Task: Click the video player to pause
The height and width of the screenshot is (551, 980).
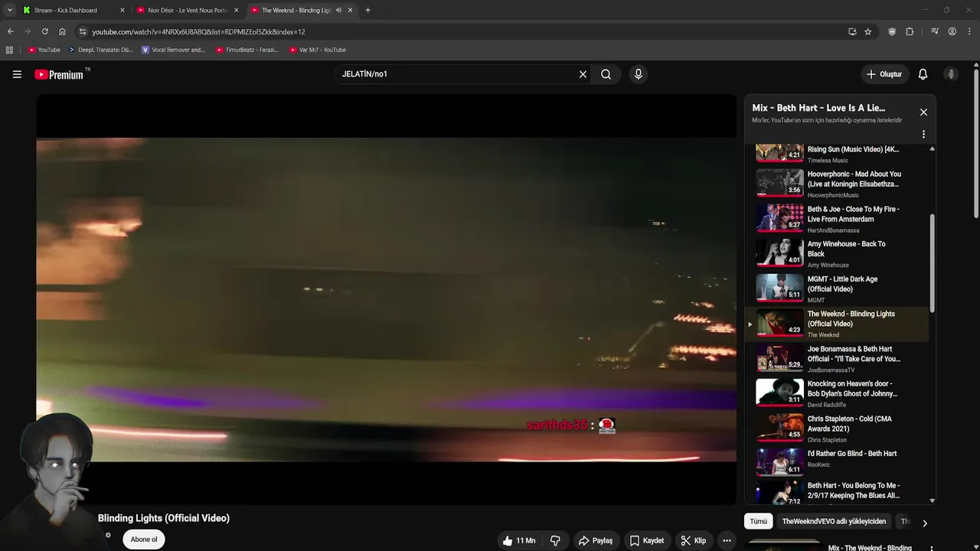Action: pos(386,299)
